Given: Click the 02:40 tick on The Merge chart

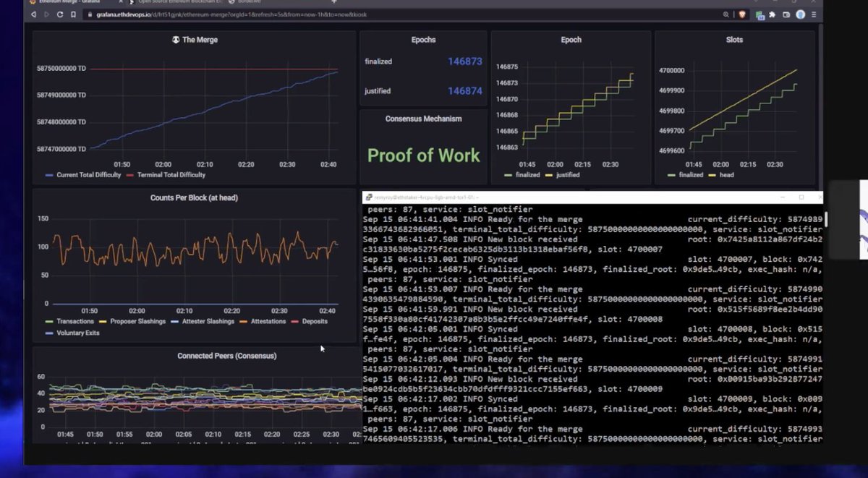Looking at the screenshot, I should tap(328, 164).
